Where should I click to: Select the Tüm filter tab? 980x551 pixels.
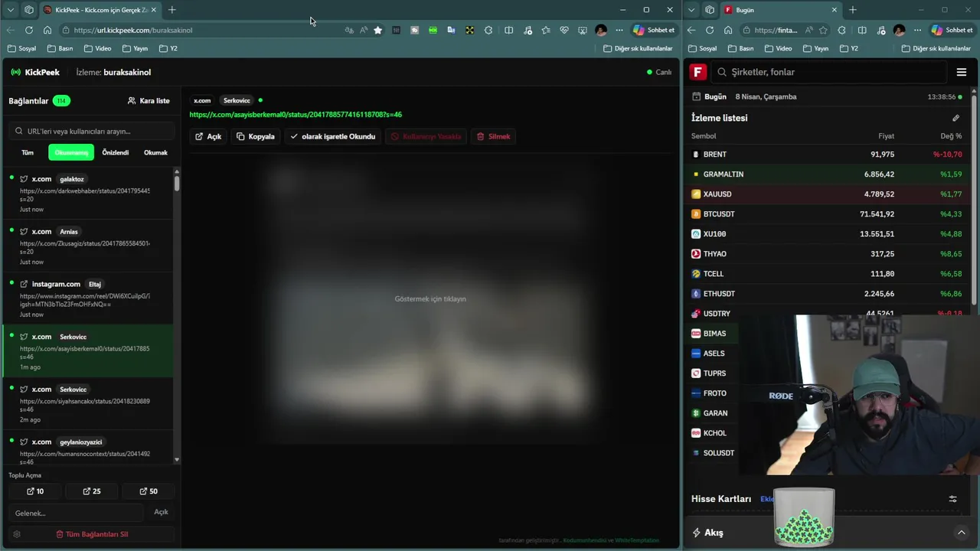[x=28, y=152]
